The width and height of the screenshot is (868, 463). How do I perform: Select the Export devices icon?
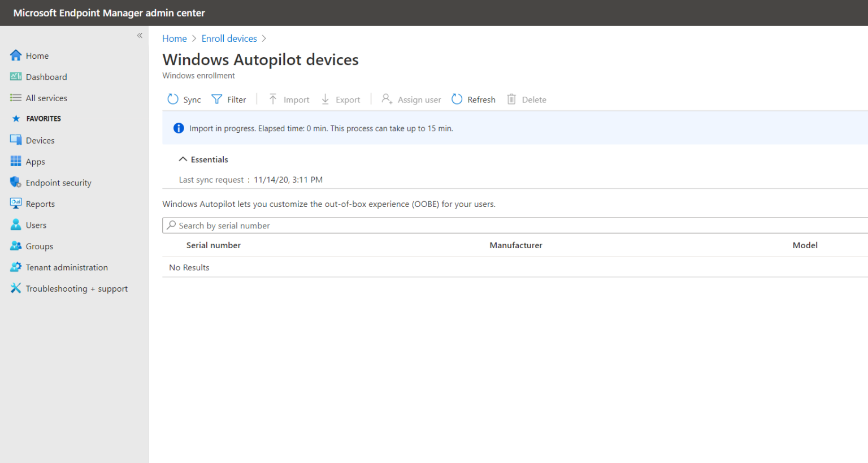click(x=341, y=99)
